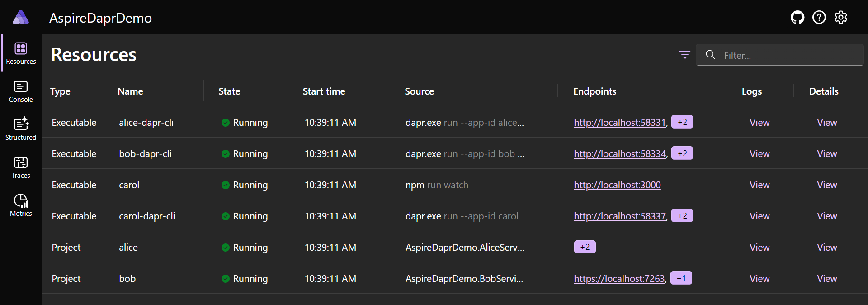The image size is (868, 305).
Task: Click the green Running status icon for carol
Action: tap(226, 185)
